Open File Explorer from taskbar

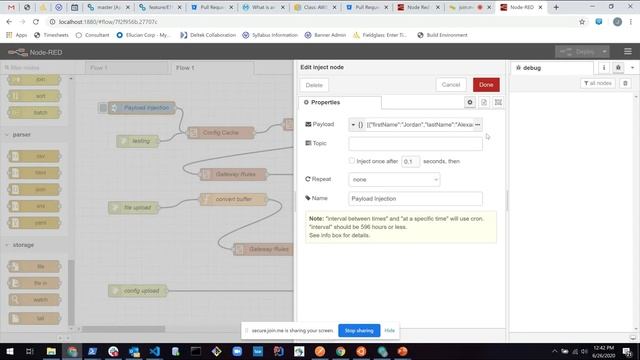pyautogui.click(x=51, y=351)
